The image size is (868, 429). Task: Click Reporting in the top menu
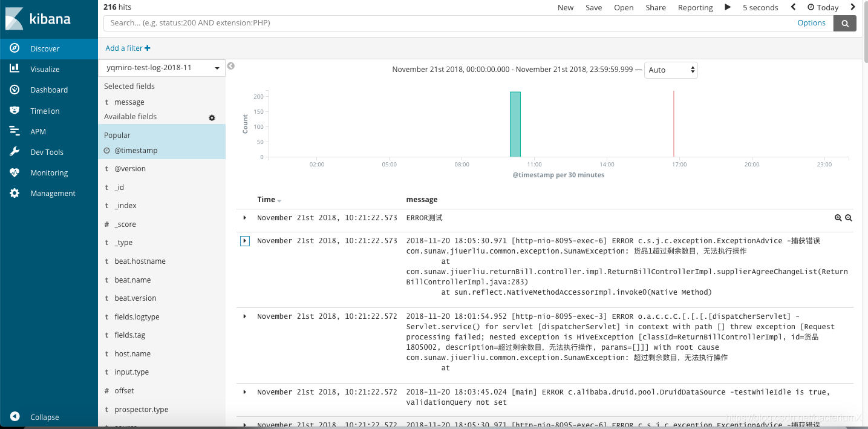[695, 7]
